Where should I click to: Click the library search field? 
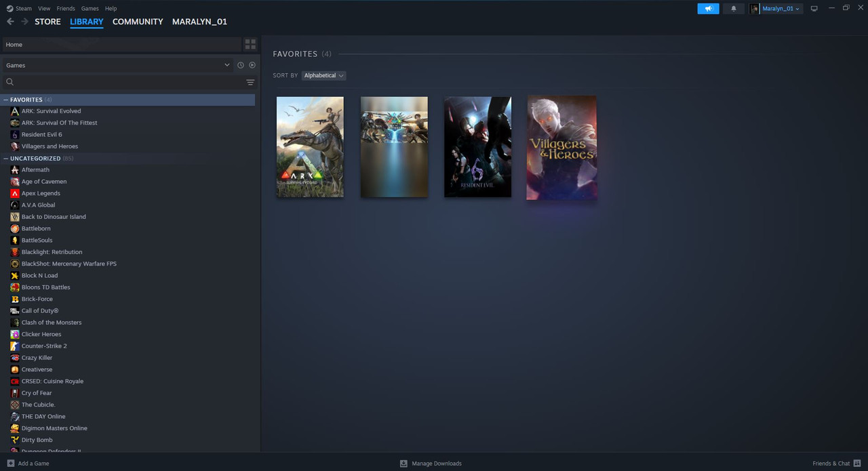pos(129,82)
